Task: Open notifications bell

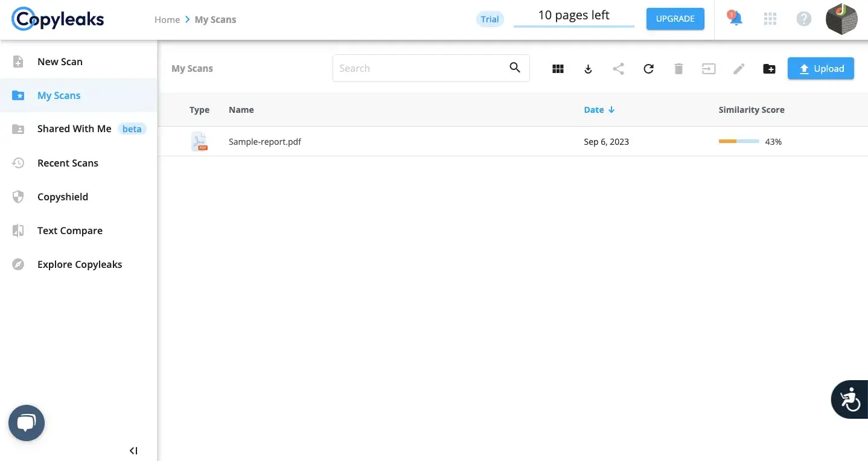Action: 734,19
